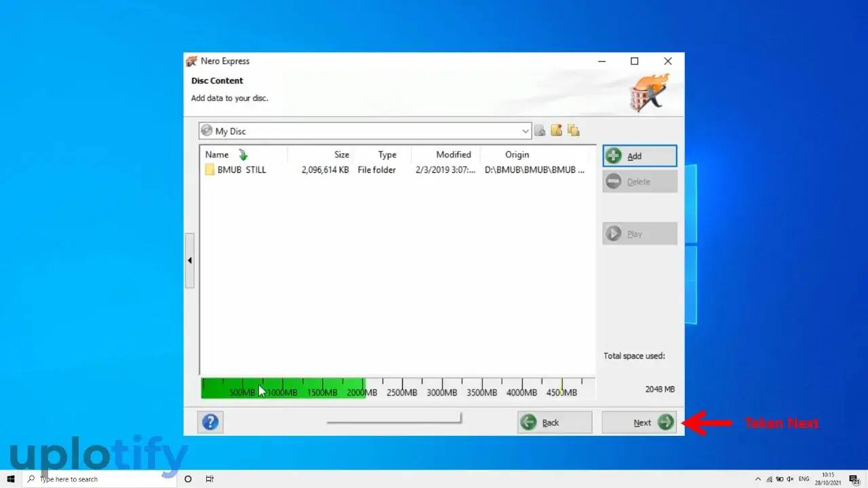Select the BMUB STILL folder row
Image resolution: width=868 pixels, height=488 pixels.
click(x=397, y=170)
